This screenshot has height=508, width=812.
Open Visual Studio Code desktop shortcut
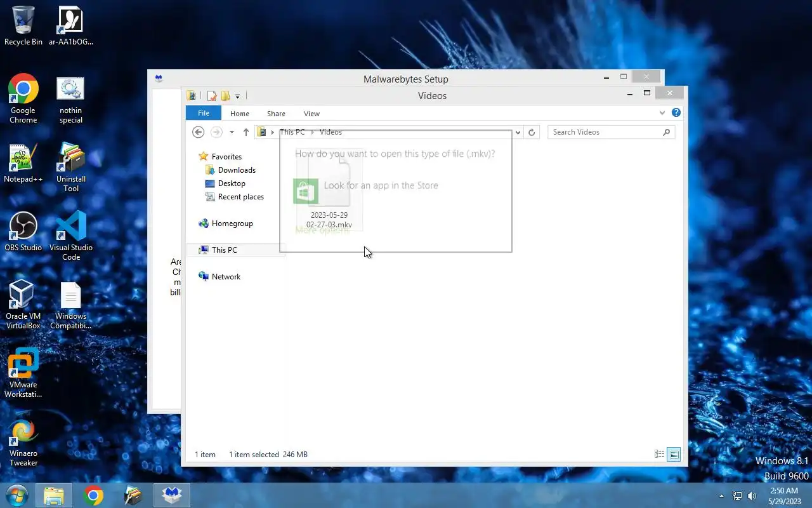[70, 236]
